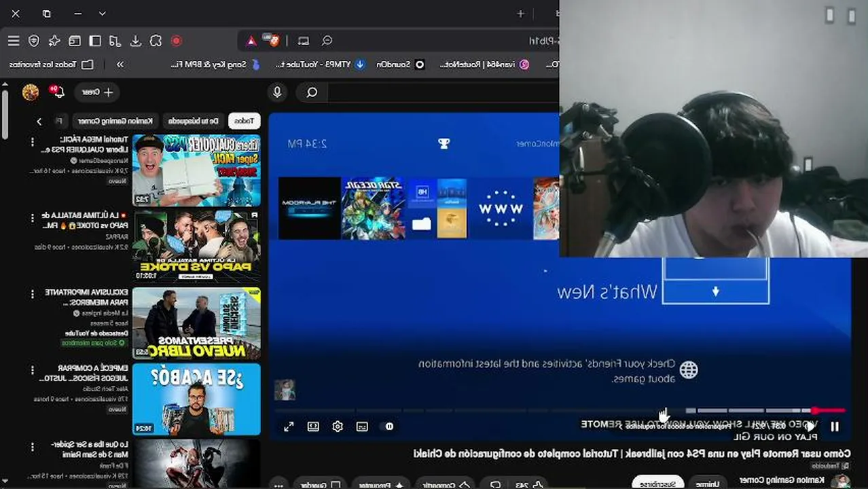Image resolution: width=868 pixels, height=489 pixels.
Task: Open the YouTube notifications bell
Action: pyautogui.click(x=57, y=92)
